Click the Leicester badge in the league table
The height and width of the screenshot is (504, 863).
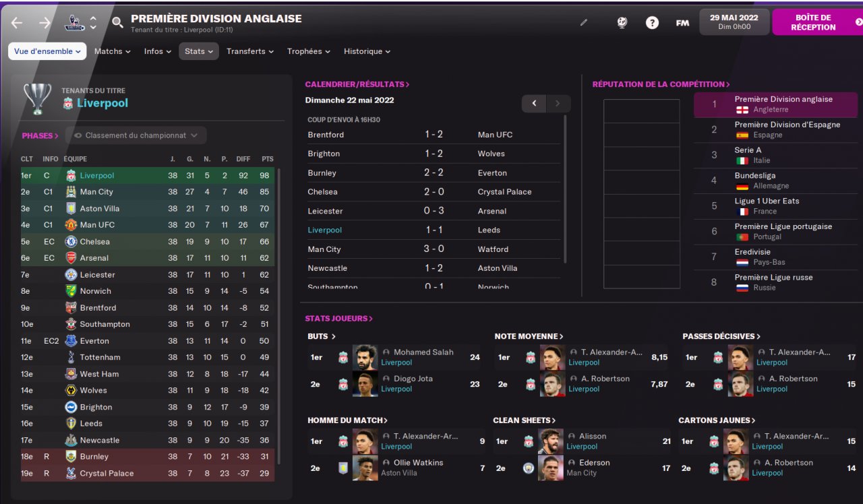point(71,275)
